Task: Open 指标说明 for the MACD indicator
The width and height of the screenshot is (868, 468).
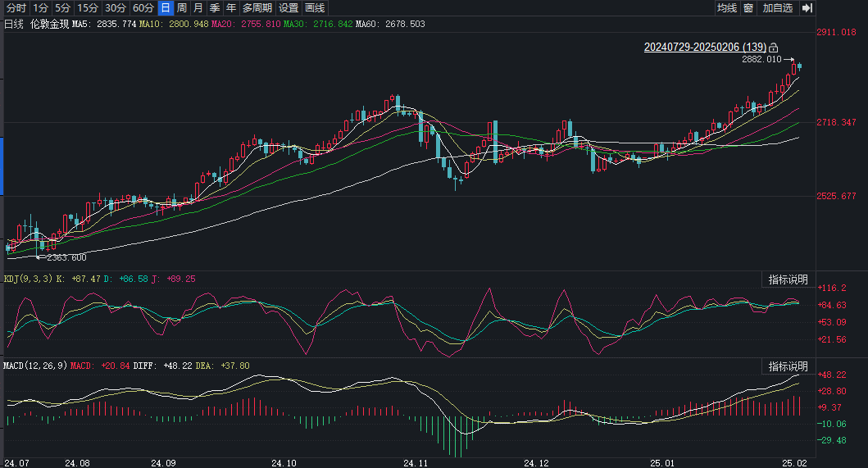Action: 788,366
